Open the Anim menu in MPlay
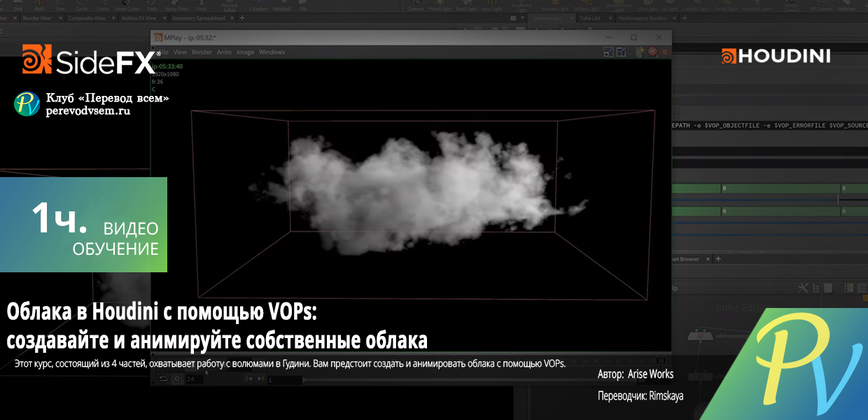The image size is (868, 420). click(224, 52)
